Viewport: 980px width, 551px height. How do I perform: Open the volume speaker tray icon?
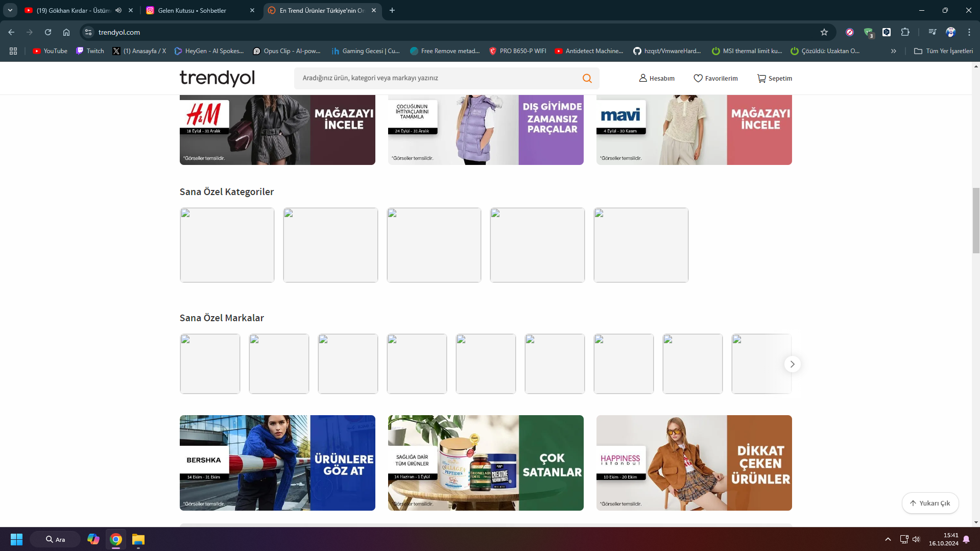(916, 539)
